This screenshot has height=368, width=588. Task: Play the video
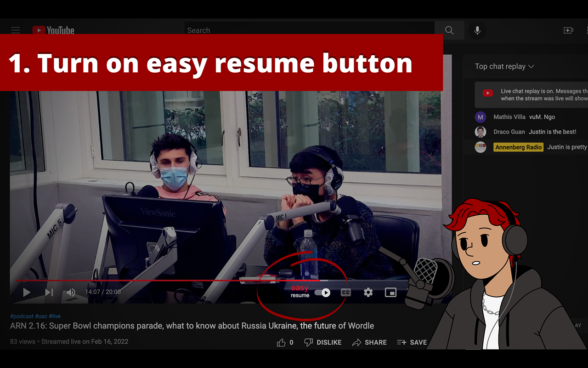[x=26, y=292]
